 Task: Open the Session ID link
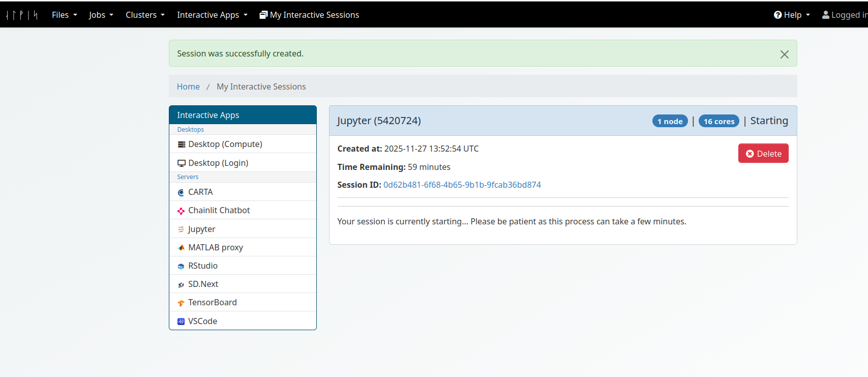[x=462, y=185]
